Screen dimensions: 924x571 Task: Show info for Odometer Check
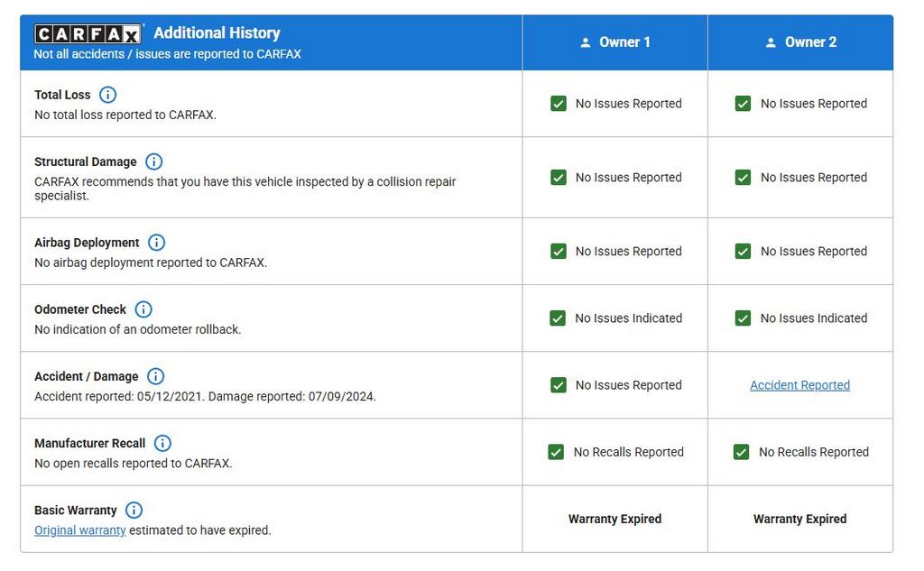point(143,309)
